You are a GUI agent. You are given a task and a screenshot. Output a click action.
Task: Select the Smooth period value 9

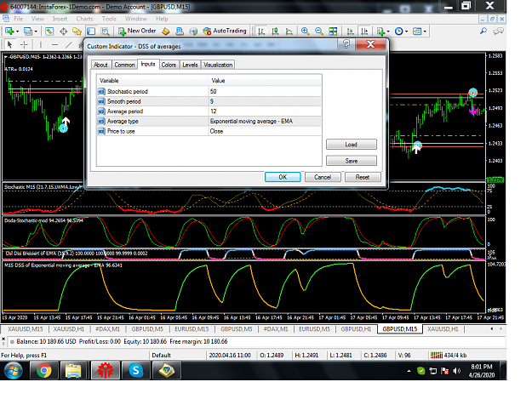pyautogui.click(x=265, y=101)
